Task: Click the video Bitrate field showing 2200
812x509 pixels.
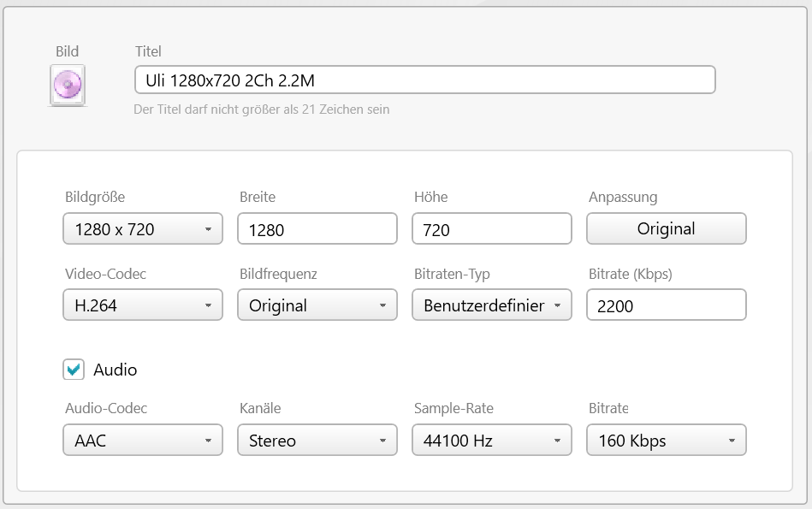Action: point(666,305)
